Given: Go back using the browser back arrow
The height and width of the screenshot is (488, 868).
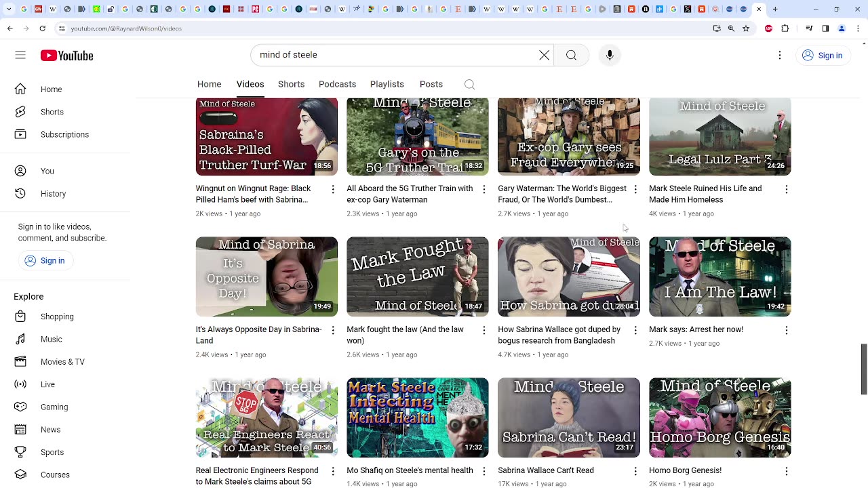Looking at the screenshot, I should point(9,28).
